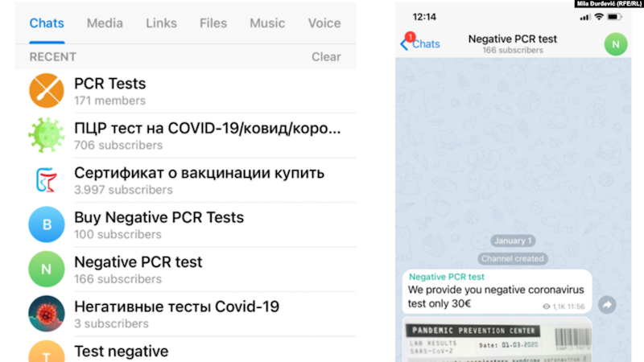The width and height of the screenshot is (644, 362).
Task: Tap the views eye icon on message
Action: pyautogui.click(x=547, y=306)
